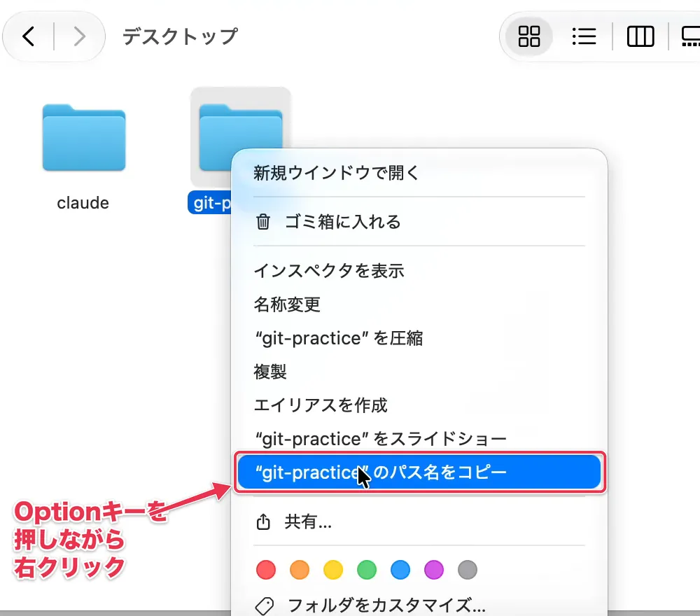The height and width of the screenshot is (616, 700).
Task: Apply the green color tag
Action: [x=367, y=570]
